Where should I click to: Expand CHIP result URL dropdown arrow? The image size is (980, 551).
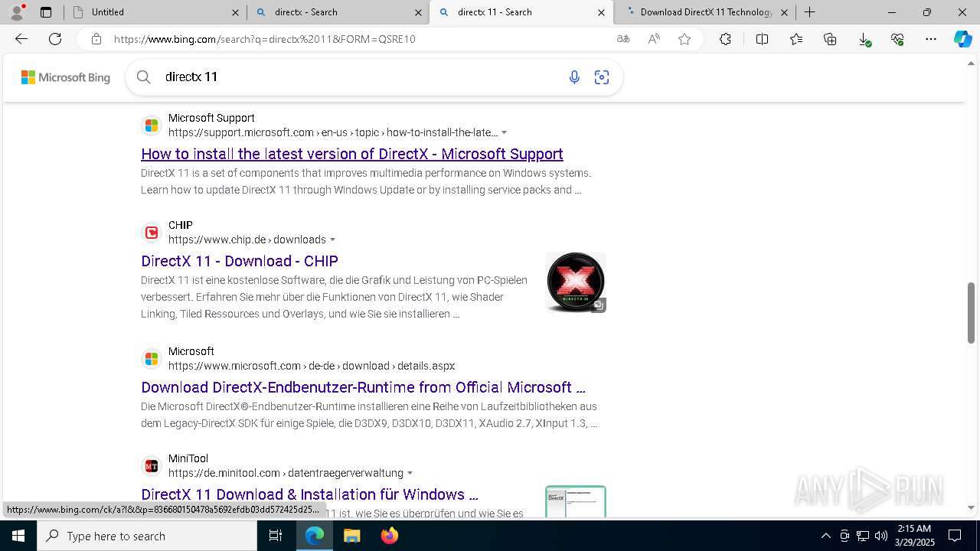[x=332, y=240]
